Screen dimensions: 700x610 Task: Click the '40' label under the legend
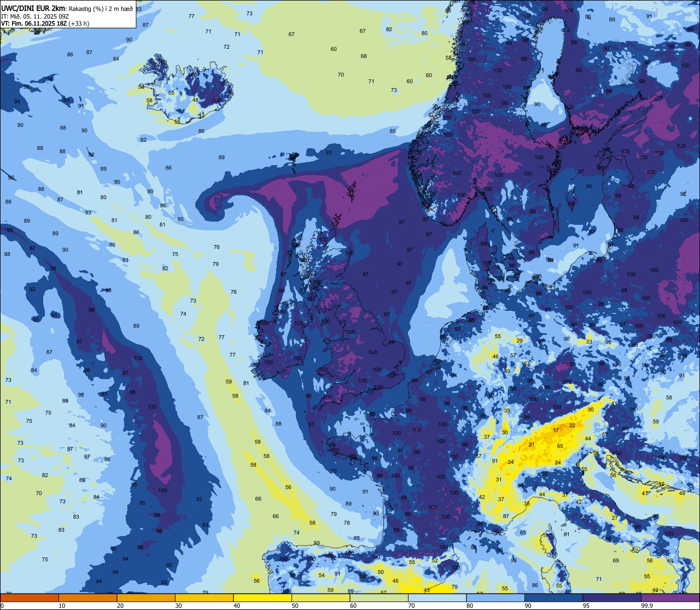click(237, 606)
